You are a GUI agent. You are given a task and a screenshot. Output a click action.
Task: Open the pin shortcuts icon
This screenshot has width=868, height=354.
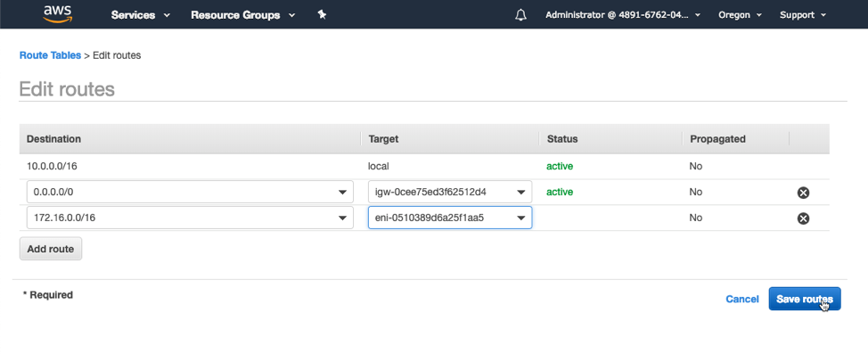(x=322, y=15)
